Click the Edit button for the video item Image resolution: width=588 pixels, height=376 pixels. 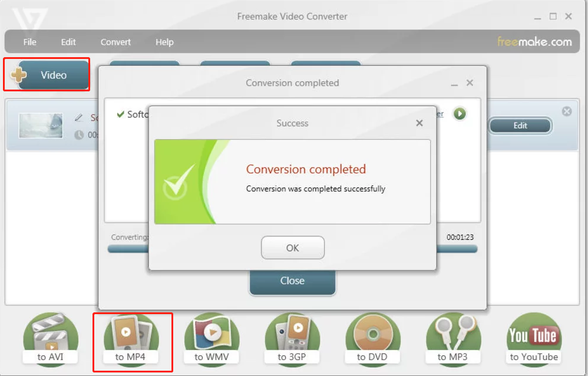pos(520,126)
